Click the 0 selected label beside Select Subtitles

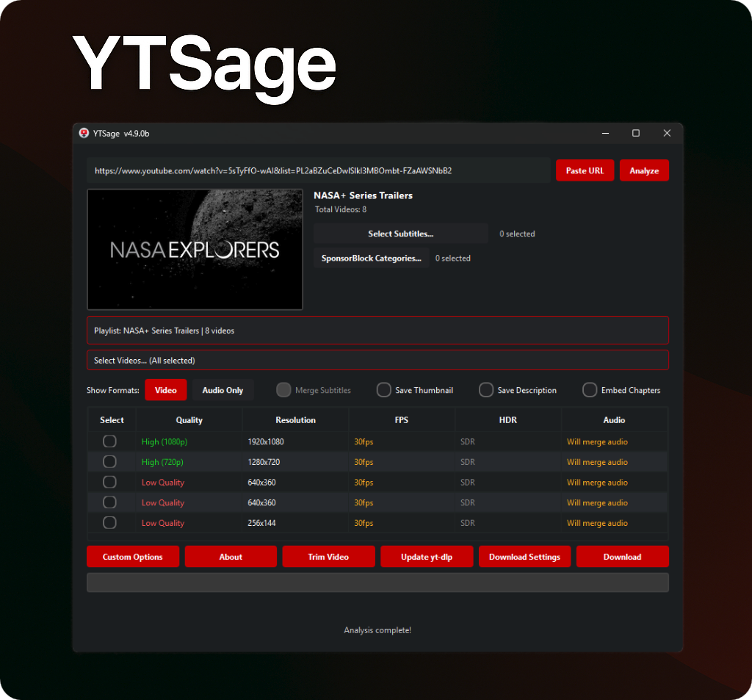pos(517,234)
